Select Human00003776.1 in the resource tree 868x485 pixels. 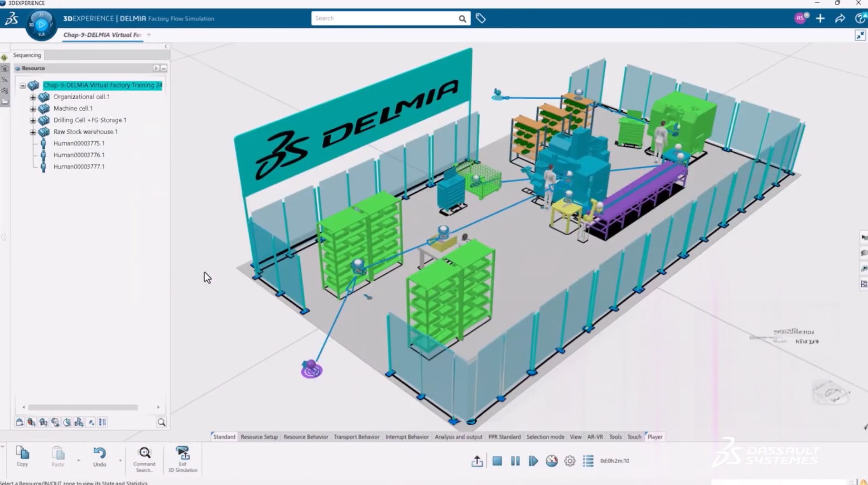point(79,155)
